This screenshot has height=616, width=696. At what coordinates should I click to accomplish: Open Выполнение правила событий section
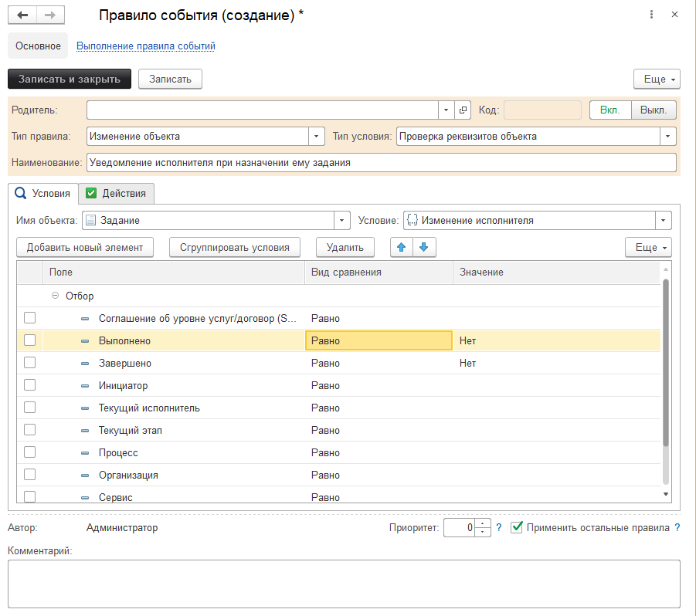145,46
